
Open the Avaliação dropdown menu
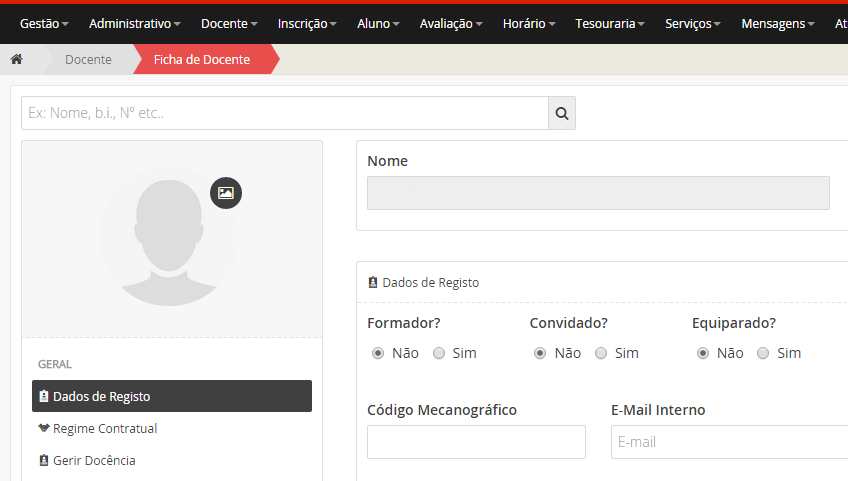(451, 23)
